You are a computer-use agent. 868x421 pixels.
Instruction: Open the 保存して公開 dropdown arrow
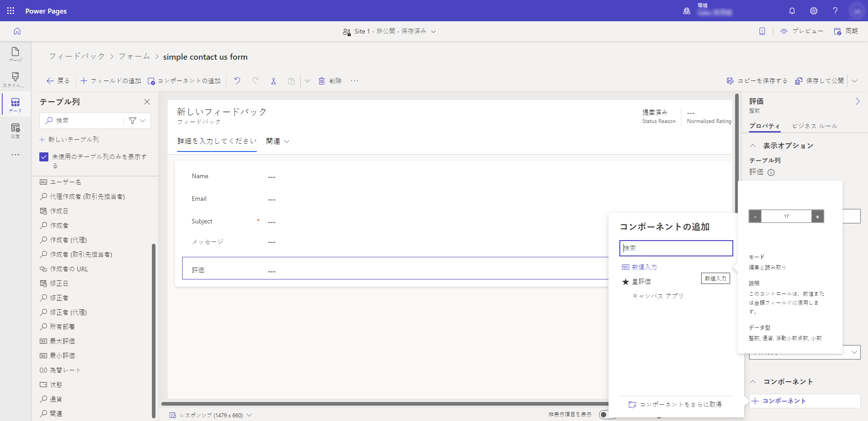(854, 81)
